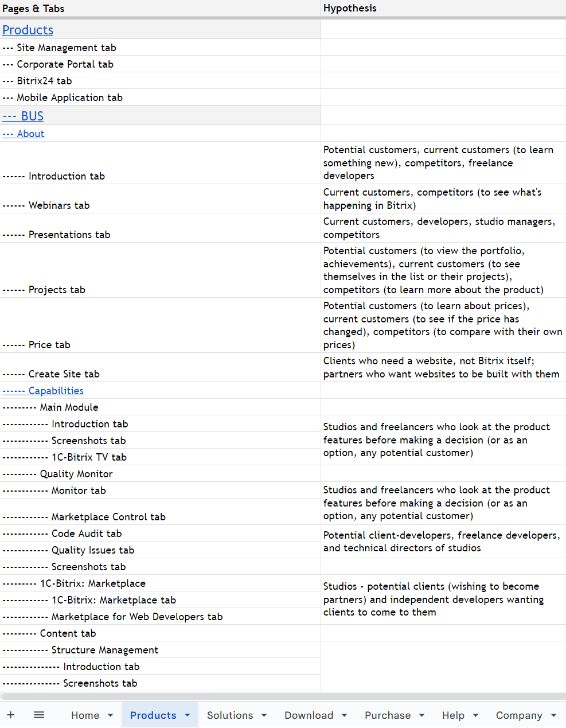
Task: Add a new sheet with plus icon
Action: tap(10, 715)
